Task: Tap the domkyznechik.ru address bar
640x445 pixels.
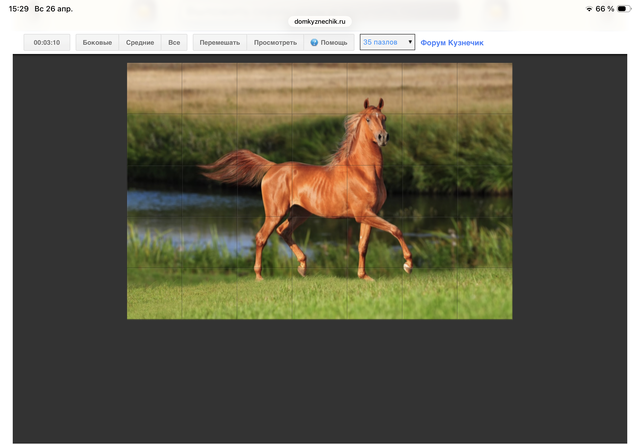Action: [320, 21]
